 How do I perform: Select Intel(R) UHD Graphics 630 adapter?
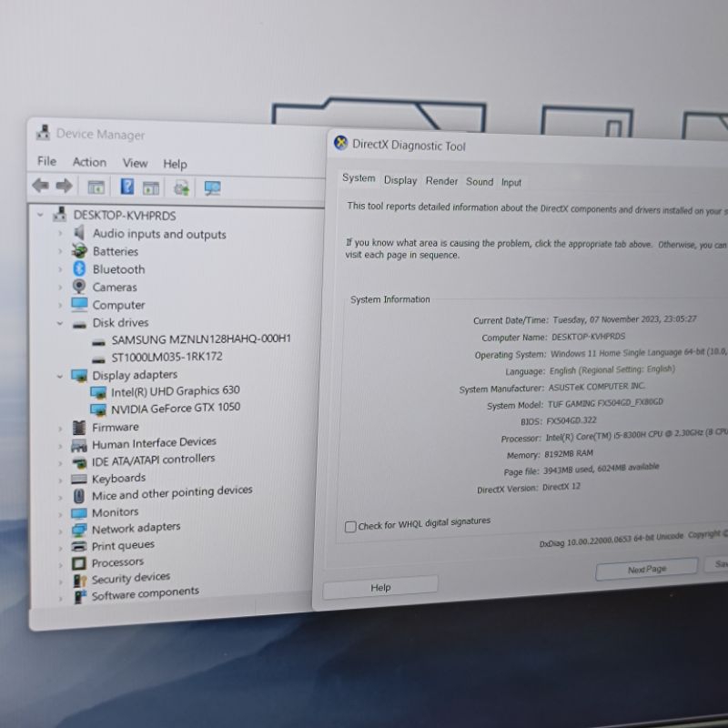[x=176, y=391]
